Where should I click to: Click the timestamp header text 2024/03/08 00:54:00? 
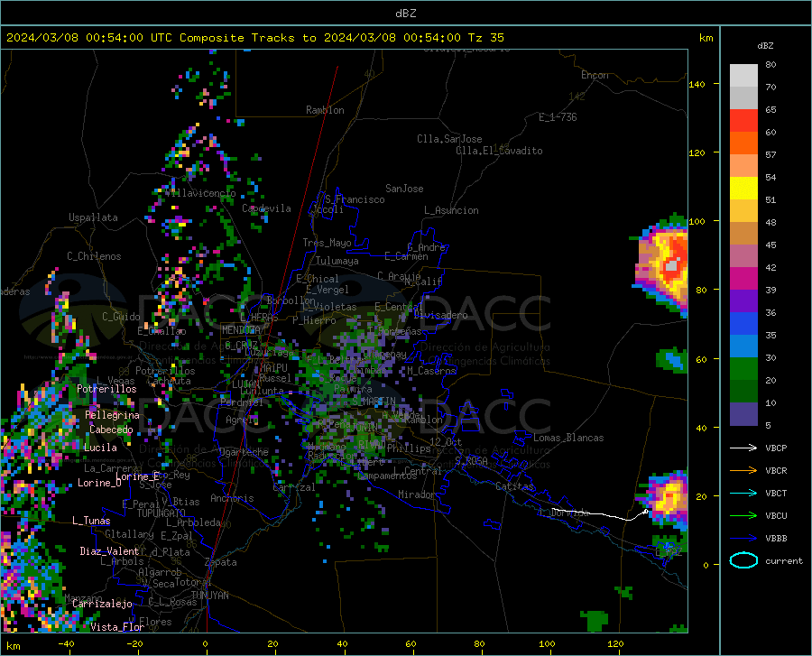[x=75, y=38]
